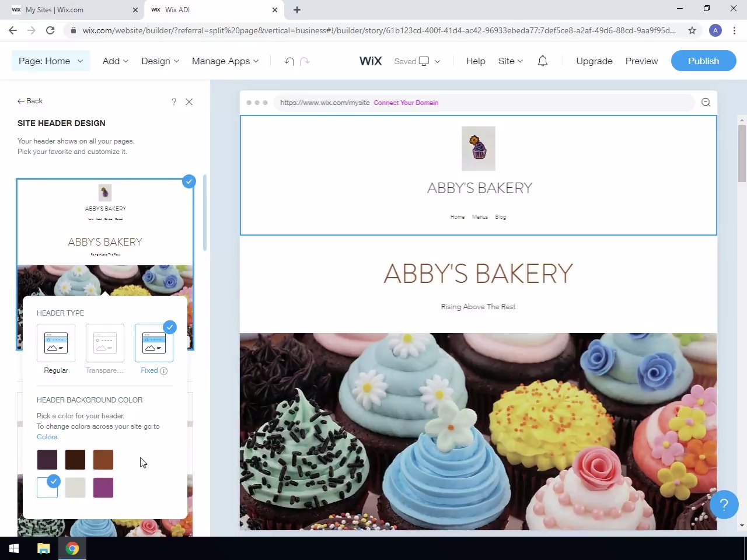Screen dimensions: 747x560
Task: Click the desktop view monitor icon
Action: (x=424, y=61)
